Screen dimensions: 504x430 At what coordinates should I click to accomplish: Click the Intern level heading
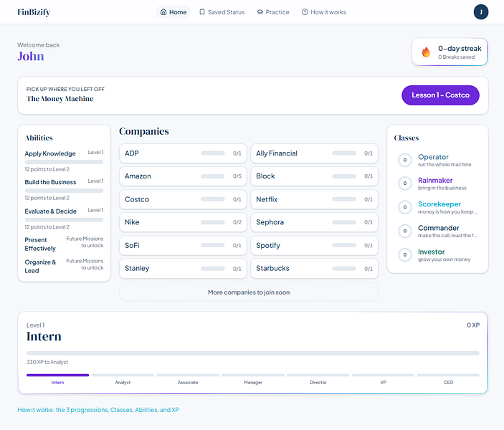coord(44,336)
